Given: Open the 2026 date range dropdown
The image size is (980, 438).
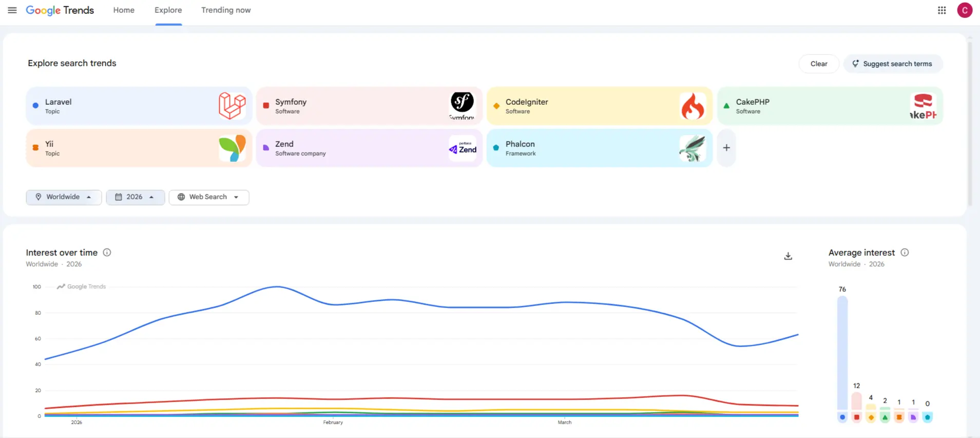Looking at the screenshot, I should tap(135, 197).
